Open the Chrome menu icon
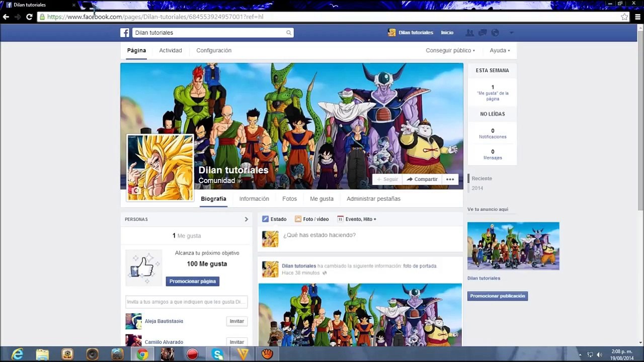The image size is (644, 362). [637, 17]
